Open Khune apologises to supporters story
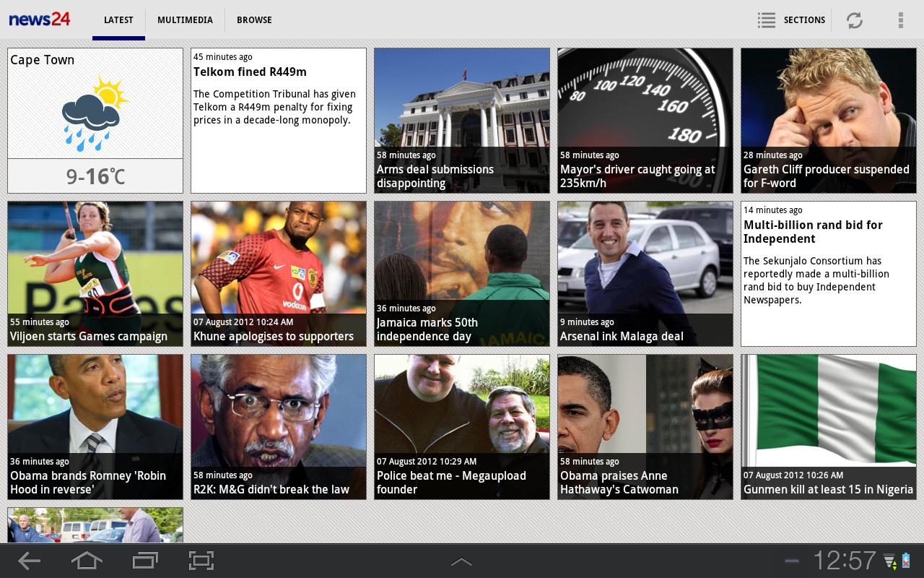Image resolution: width=924 pixels, height=578 pixels. pos(279,274)
